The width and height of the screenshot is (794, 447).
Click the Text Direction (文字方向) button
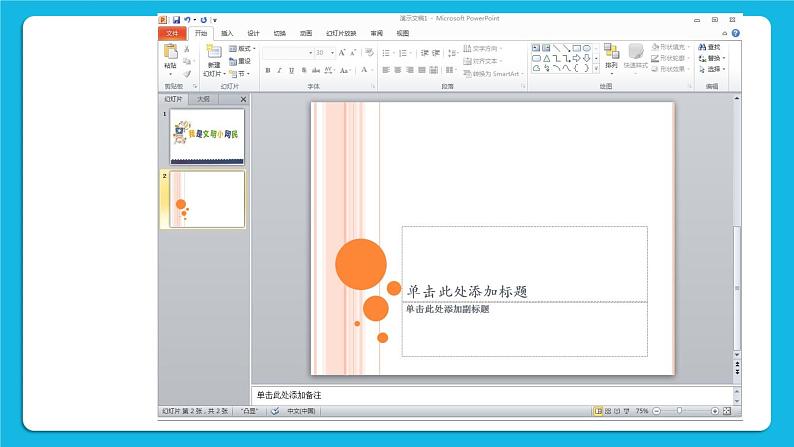pos(483,49)
